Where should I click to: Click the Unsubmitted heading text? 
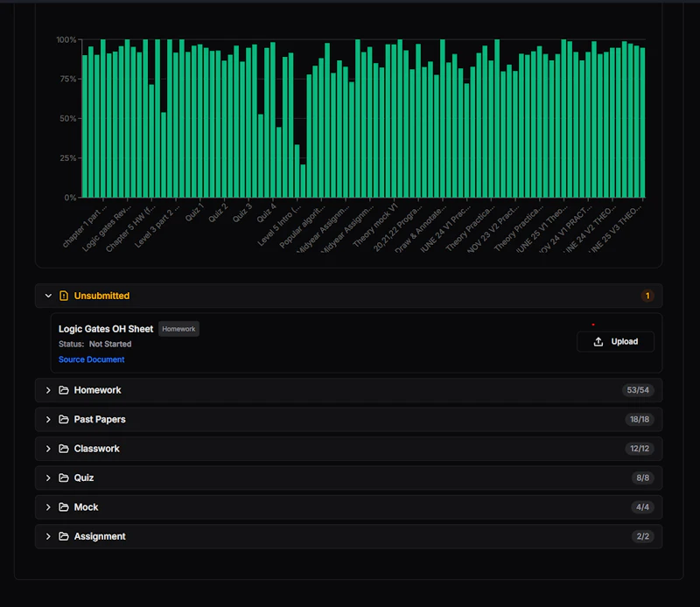tap(101, 296)
